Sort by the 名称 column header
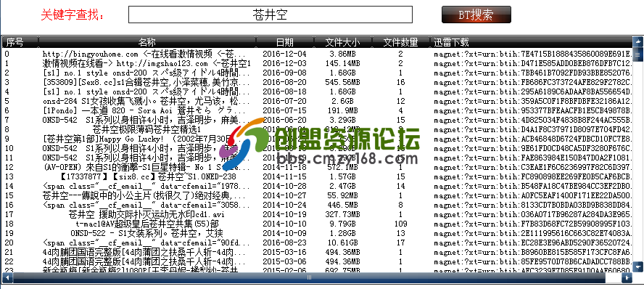 coord(147,42)
